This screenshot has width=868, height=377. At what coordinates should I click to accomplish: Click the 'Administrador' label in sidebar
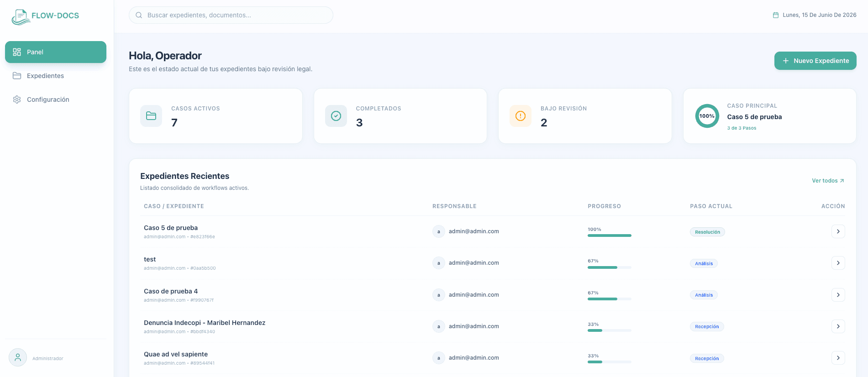click(48, 359)
